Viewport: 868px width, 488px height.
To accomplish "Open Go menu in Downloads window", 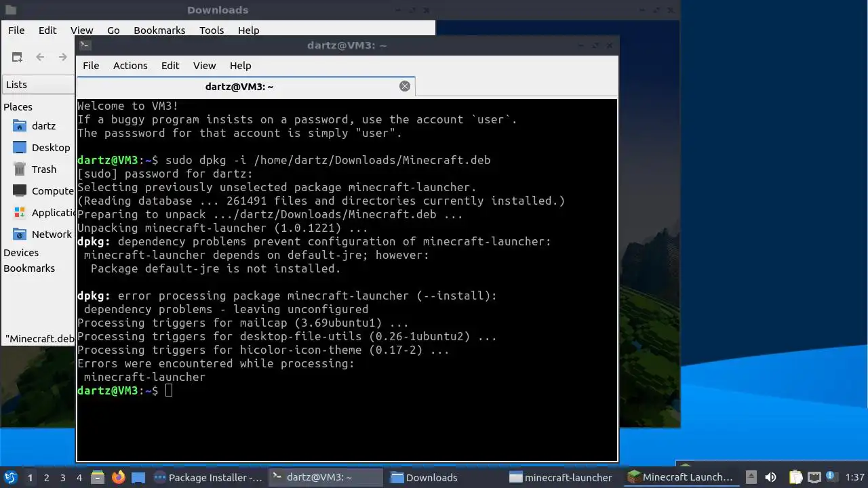I will [113, 30].
